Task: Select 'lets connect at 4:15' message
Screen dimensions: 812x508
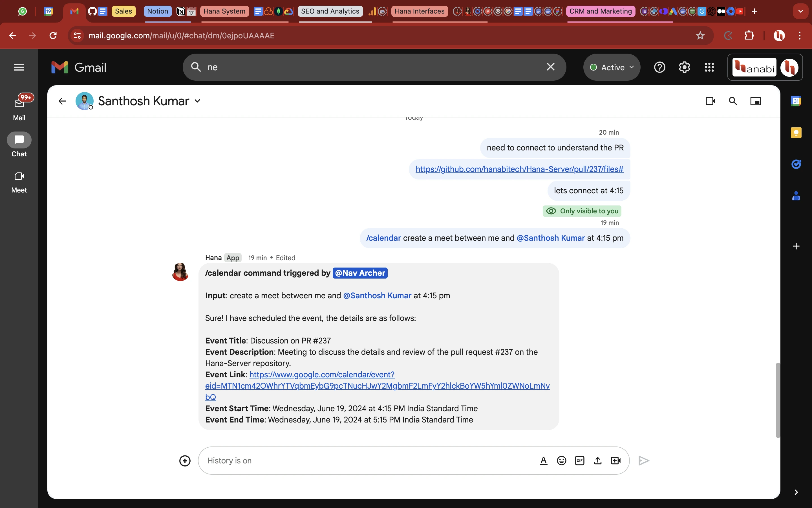Action: click(588, 190)
